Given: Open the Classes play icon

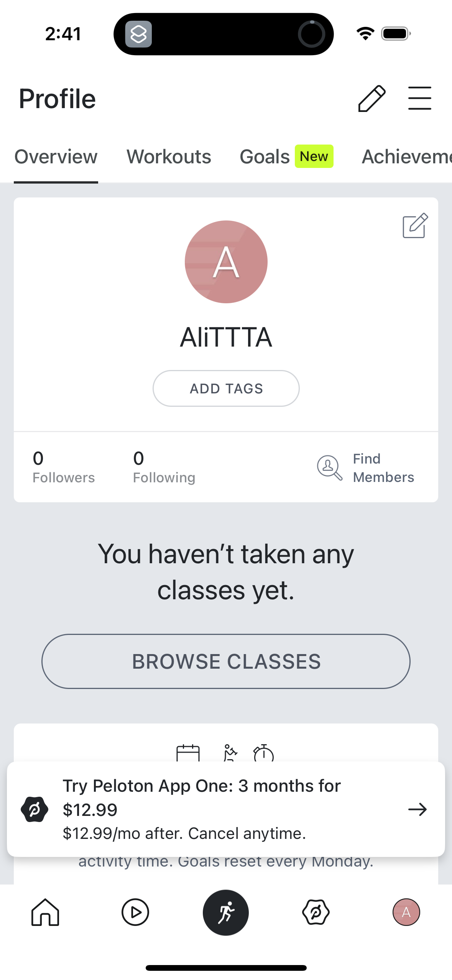Looking at the screenshot, I should 135,912.
